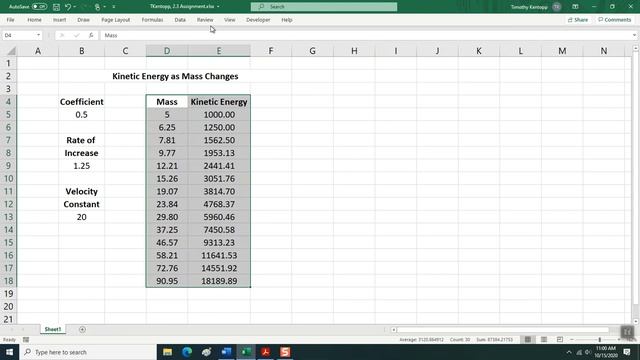This screenshot has width=640, height=360.
Task: Select column E header
Action: coord(219,51)
